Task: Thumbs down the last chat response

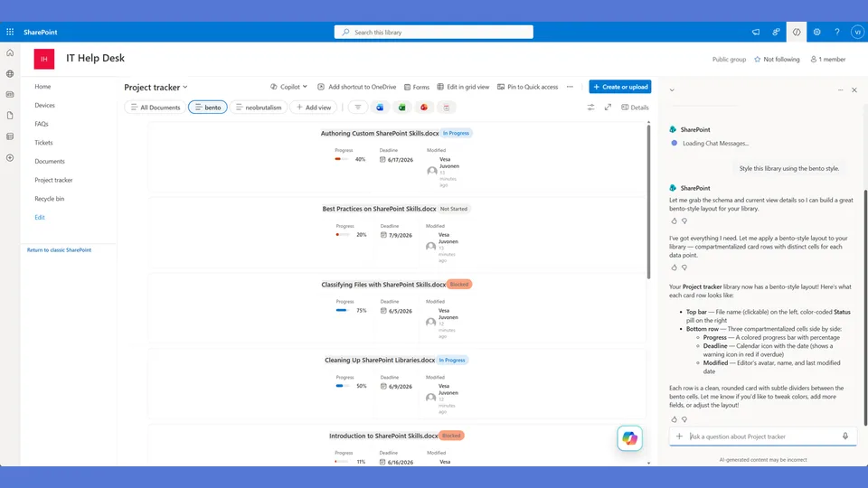Action: (684, 419)
